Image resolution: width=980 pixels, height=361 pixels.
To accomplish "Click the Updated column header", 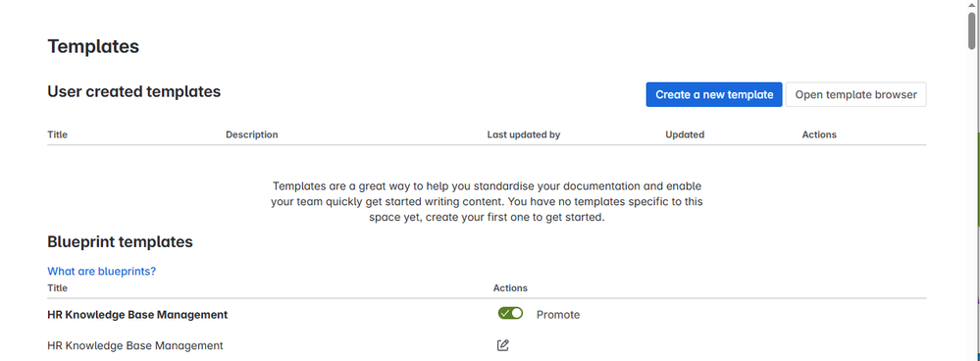I will (x=685, y=134).
